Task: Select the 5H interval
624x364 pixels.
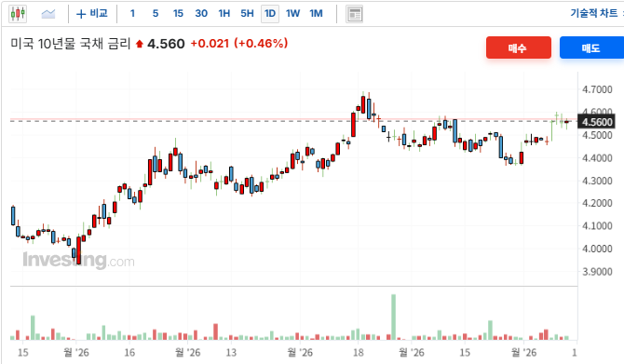Action: tap(247, 14)
